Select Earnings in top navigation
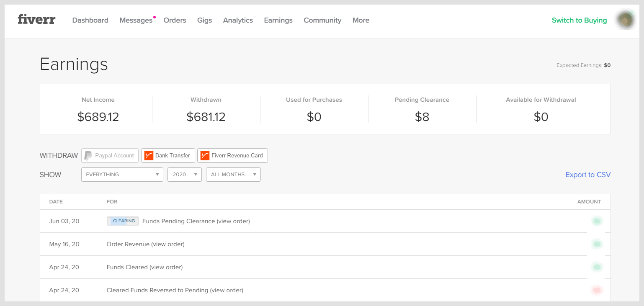 click(x=278, y=20)
